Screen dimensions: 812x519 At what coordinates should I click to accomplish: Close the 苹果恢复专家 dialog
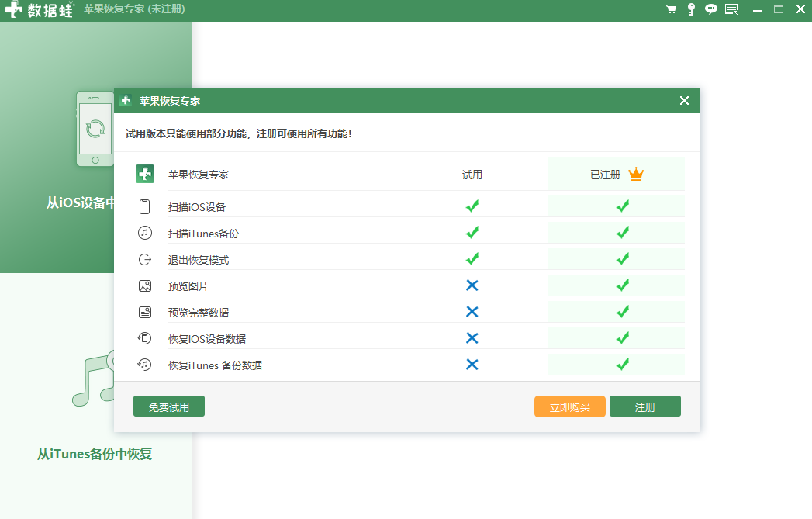click(x=684, y=100)
